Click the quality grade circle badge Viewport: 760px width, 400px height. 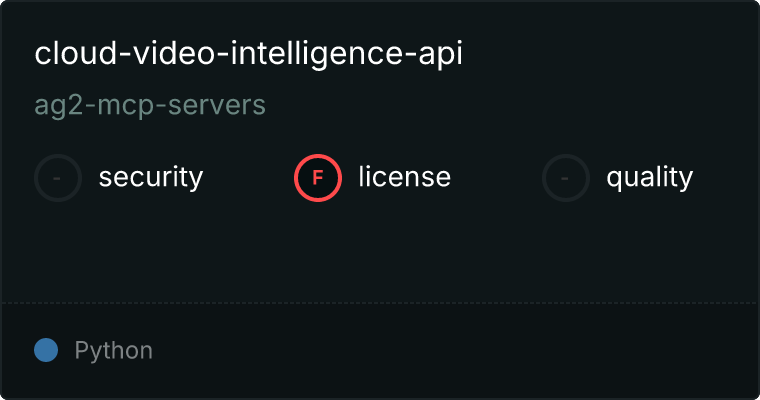click(566, 178)
